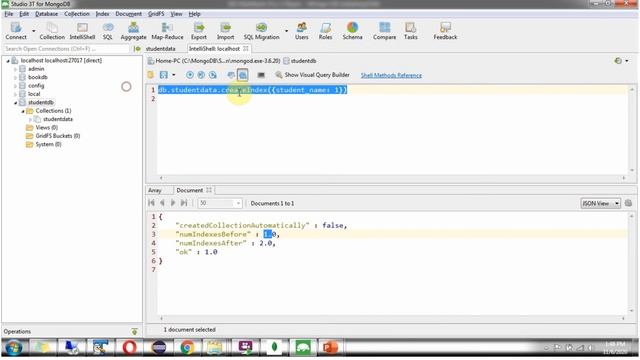
Task: Click the Feedback toolbar icon
Action: pyautogui.click(x=445, y=31)
